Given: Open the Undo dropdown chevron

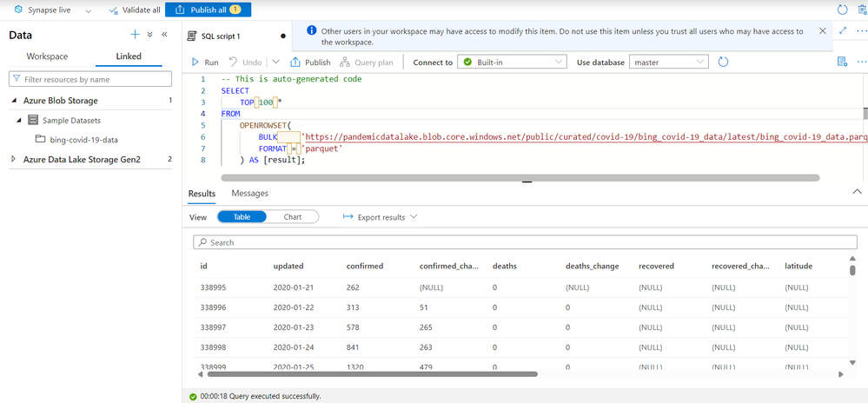Looking at the screenshot, I should point(275,62).
